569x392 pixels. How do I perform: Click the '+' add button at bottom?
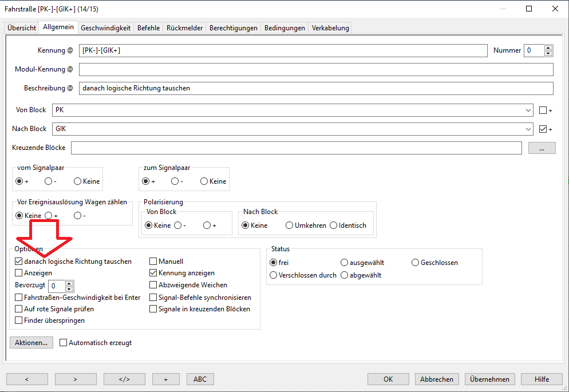(x=165, y=379)
